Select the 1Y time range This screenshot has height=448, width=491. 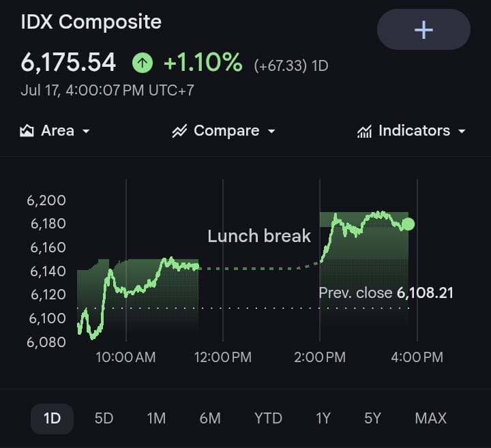[x=323, y=418]
